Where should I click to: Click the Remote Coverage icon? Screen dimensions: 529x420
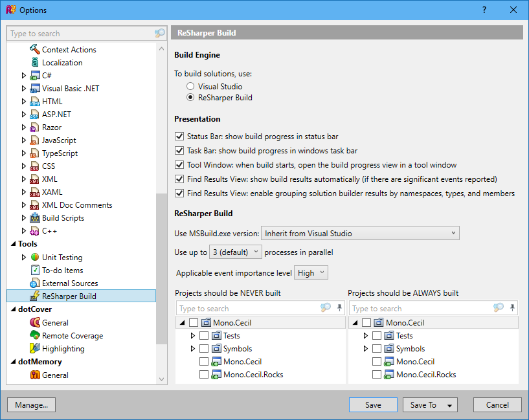pos(35,335)
